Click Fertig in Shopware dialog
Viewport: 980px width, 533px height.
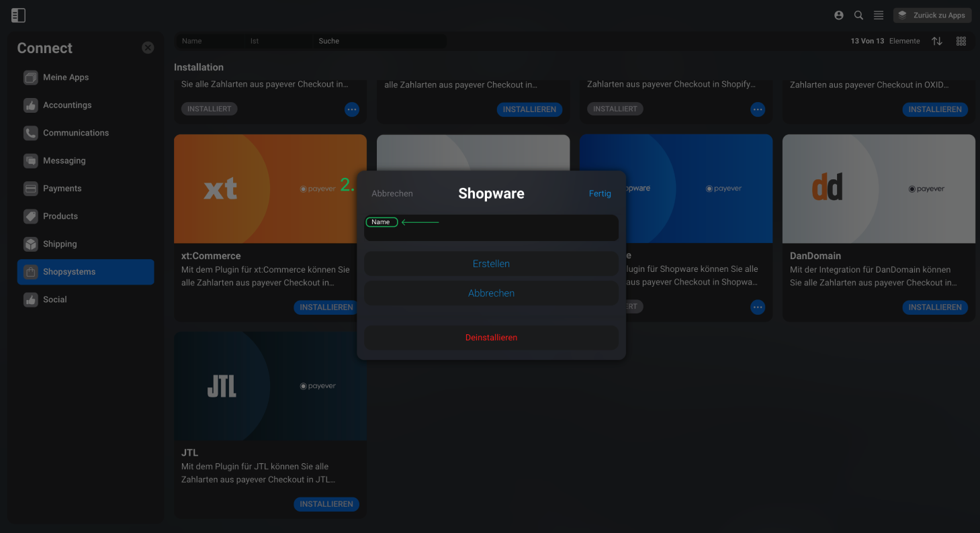click(x=600, y=193)
